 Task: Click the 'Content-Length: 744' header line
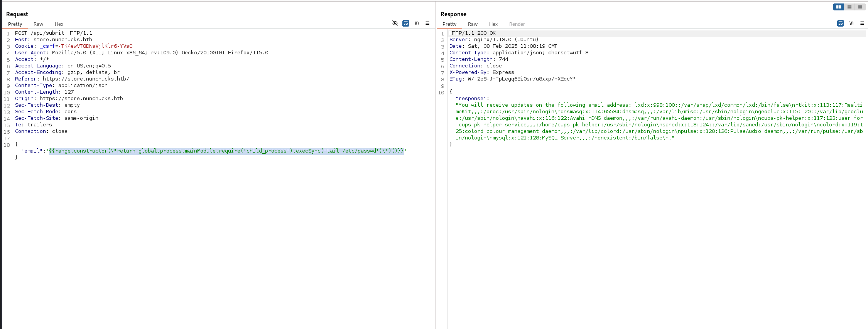[x=479, y=59]
